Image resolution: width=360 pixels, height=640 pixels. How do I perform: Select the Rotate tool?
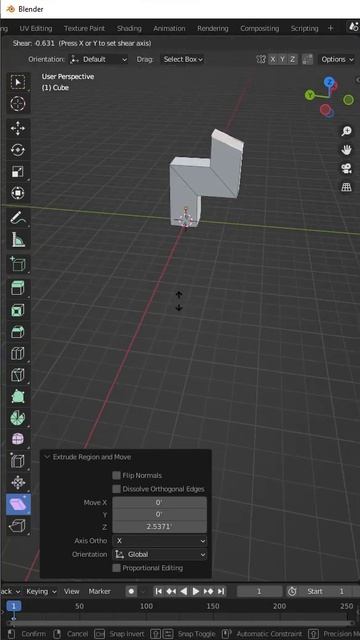(18, 150)
